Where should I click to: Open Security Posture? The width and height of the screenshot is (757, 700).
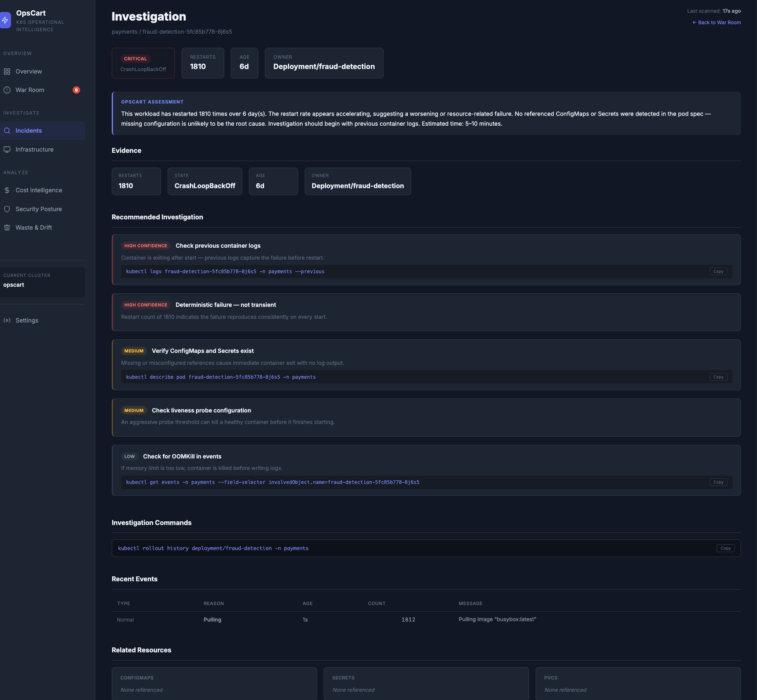(x=43, y=209)
